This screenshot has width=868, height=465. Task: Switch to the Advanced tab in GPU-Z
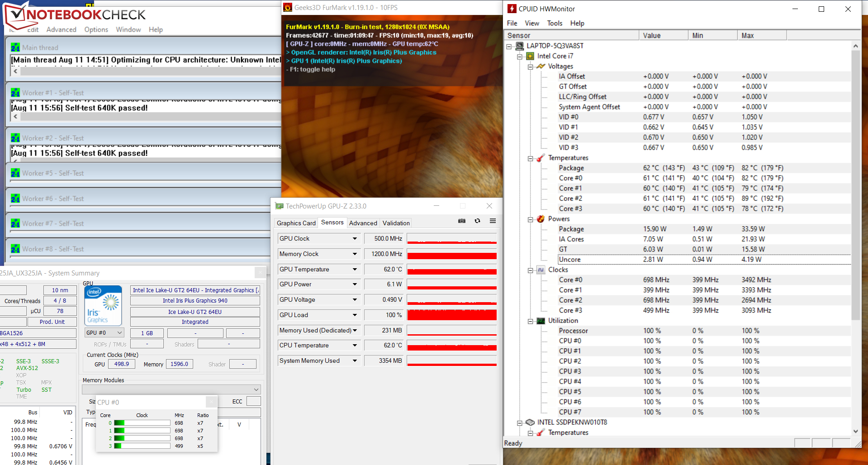(x=363, y=223)
